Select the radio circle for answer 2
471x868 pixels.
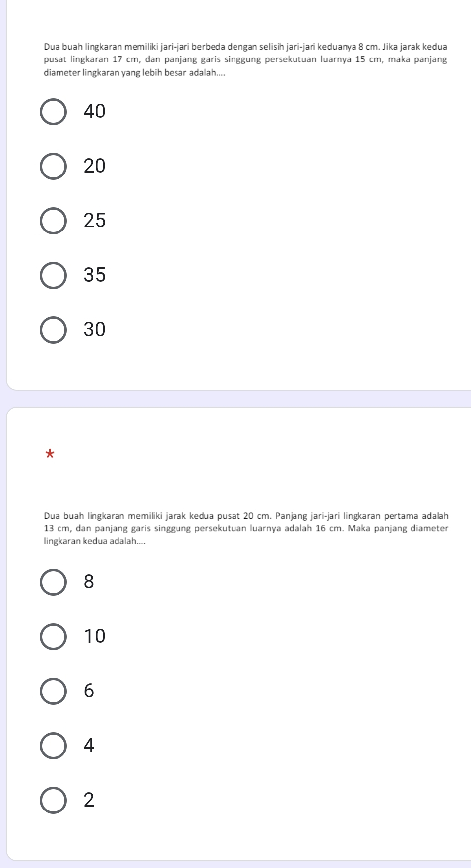coord(53,800)
